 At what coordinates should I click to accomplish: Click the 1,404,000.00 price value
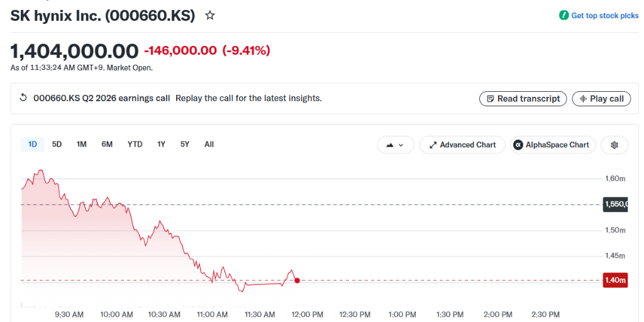(74, 52)
